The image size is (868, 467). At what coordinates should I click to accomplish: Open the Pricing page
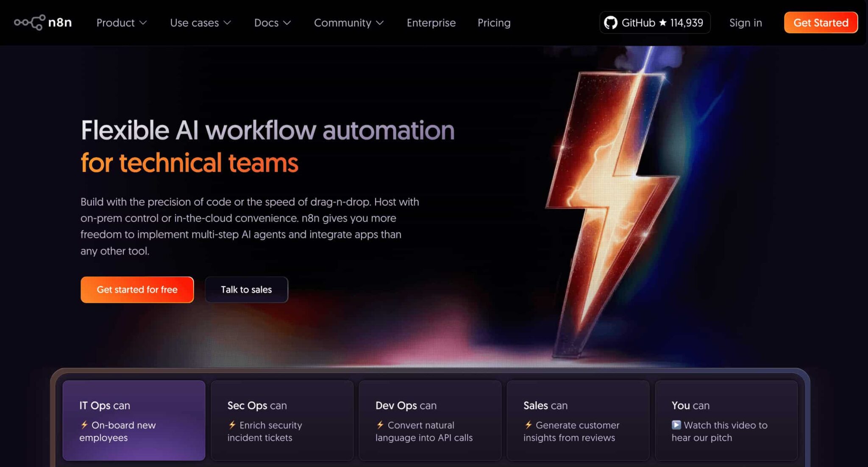(x=494, y=22)
